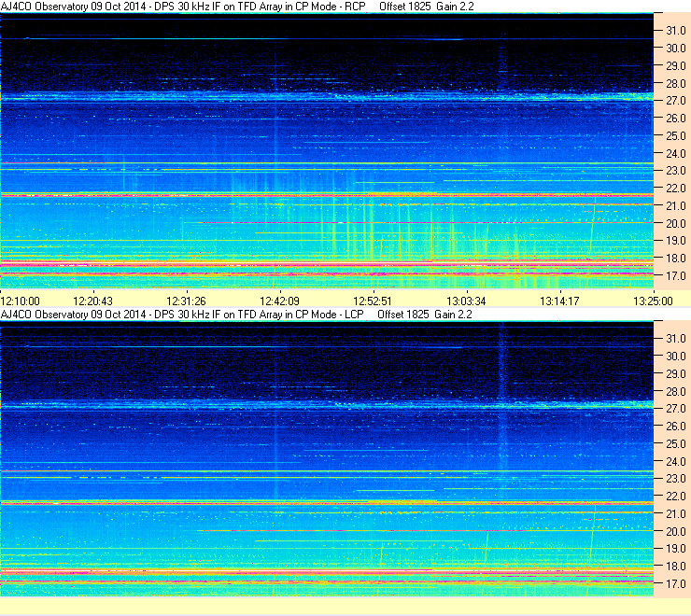Viewport: 691px width, 616px height.
Task: Click the 17.0 label in LCP panel
Action: tap(675, 583)
